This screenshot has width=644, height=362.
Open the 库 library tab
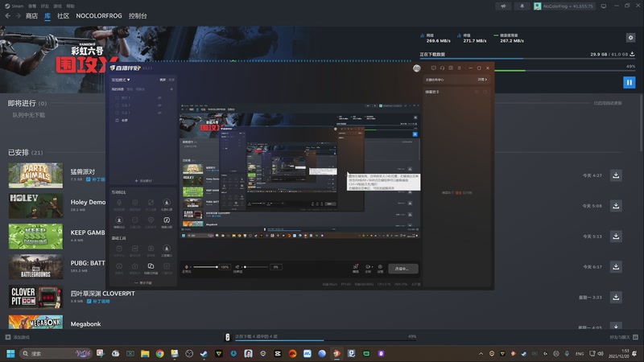tap(47, 15)
